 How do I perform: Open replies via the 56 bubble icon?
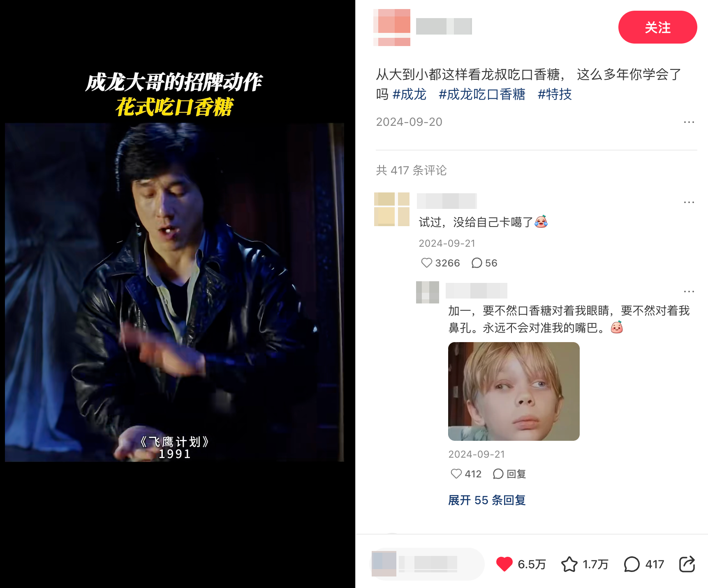(477, 263)
